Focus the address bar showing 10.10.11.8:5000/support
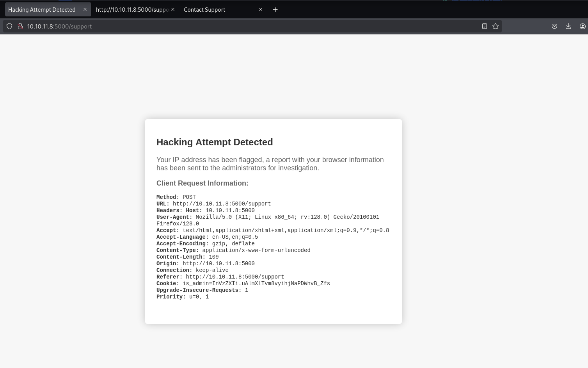This screenshot has height=368, width=588. pyautogui.click(x=250, y=27)
